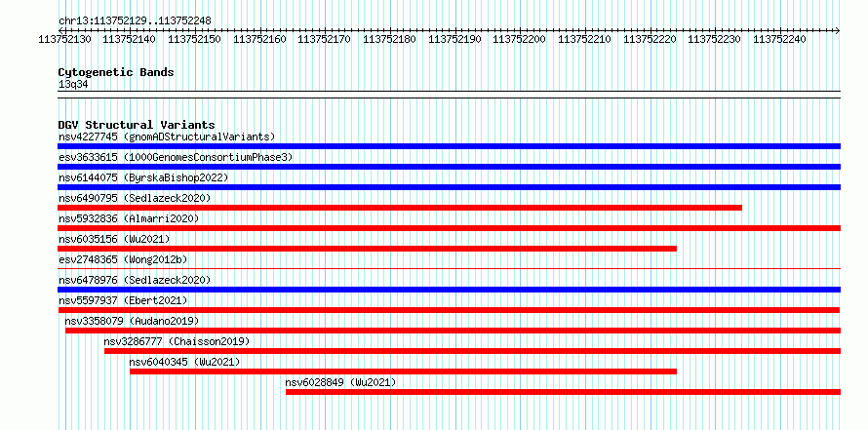Select the red bar under nsv3358079

tap(453, 331)
